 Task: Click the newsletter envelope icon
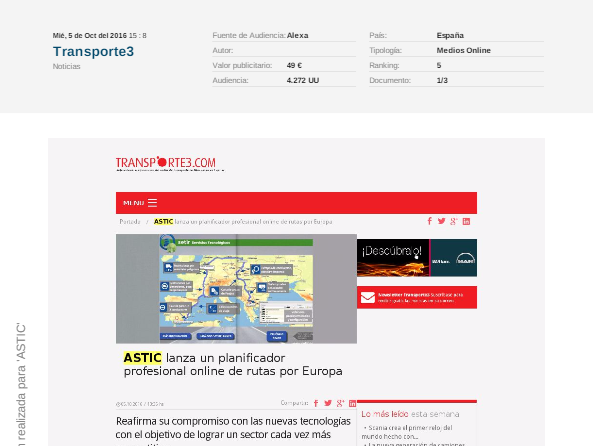[x=368, y=297]
